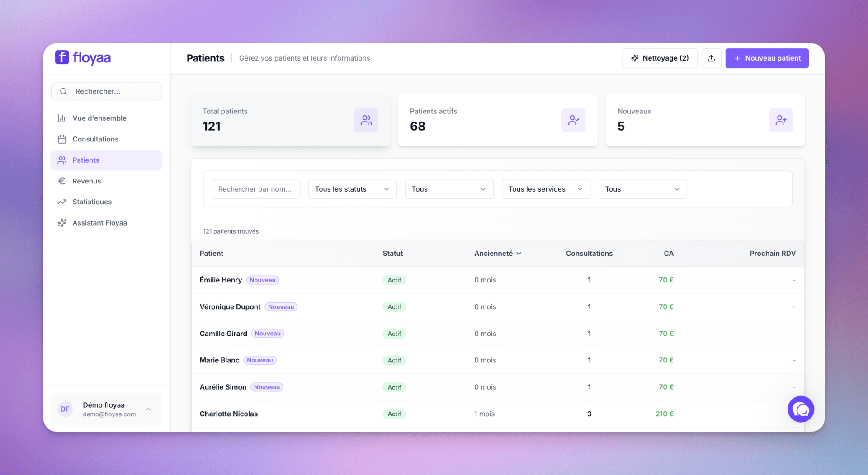The height and width of the screenshot is (475, 868).
Task: Click the export upload icon button
Action: (711, 58)
